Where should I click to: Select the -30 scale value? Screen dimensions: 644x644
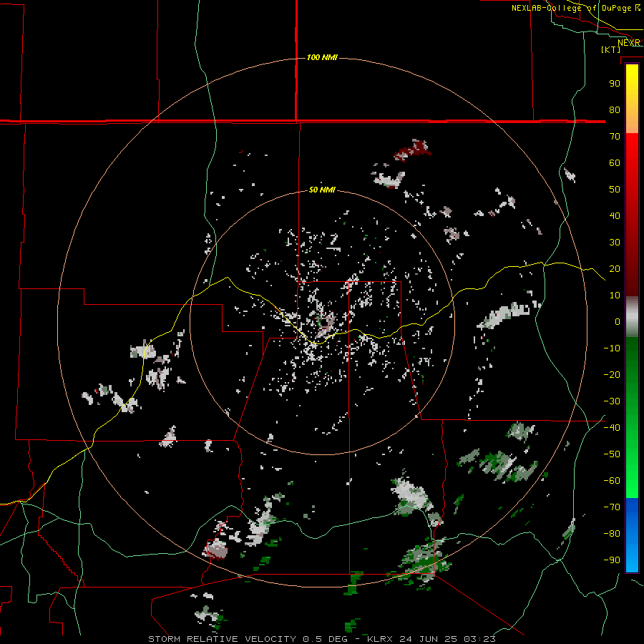coord(612,401)
